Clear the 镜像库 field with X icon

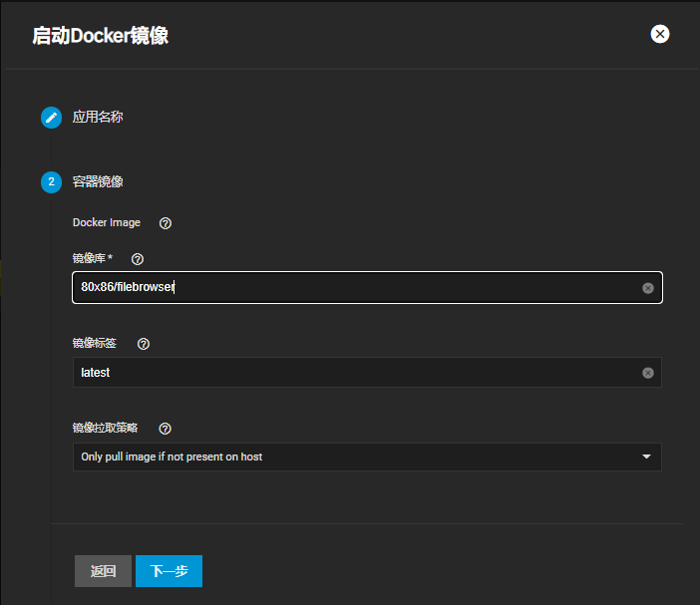648,288
